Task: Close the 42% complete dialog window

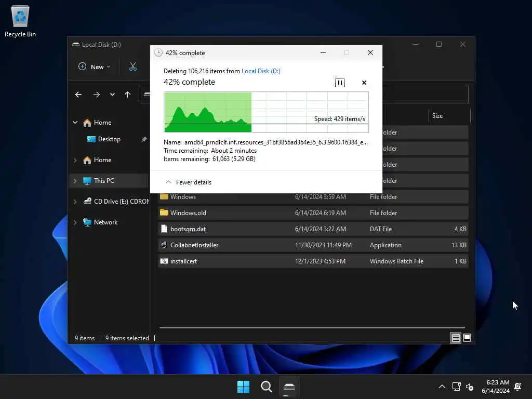Action: tap(370, 52)
